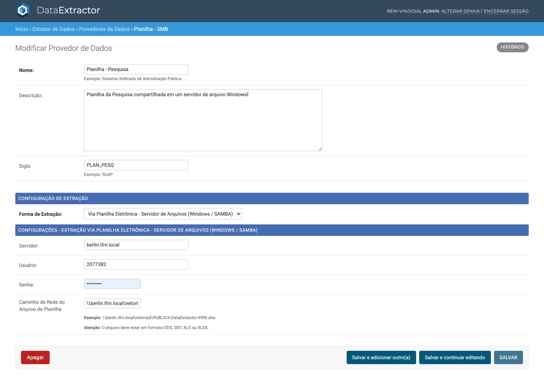Screen dimensions: 544x392
Task: Grab the Descrição textarea resize handle
Action: pyautogui.click(x=320, y=149)
